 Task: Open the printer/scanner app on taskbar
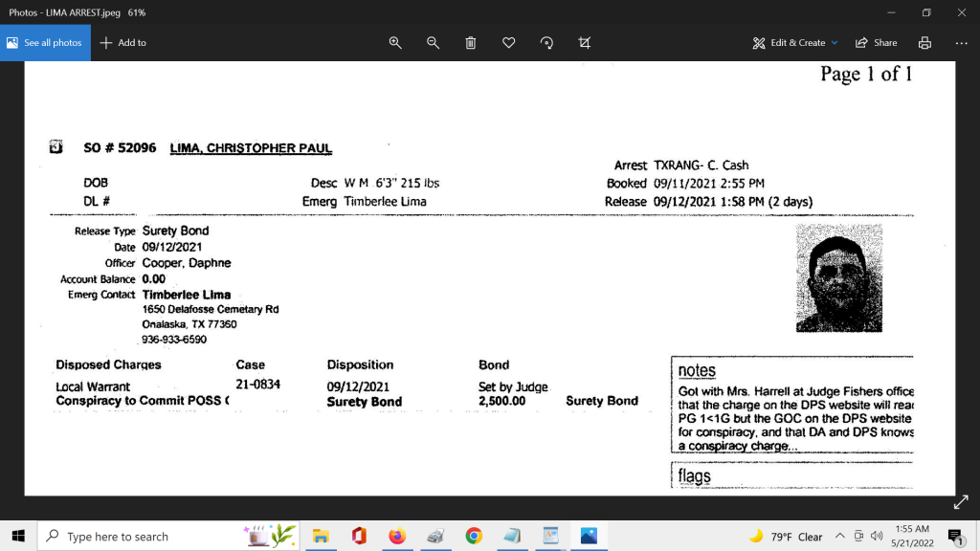[x=435, y=536]
